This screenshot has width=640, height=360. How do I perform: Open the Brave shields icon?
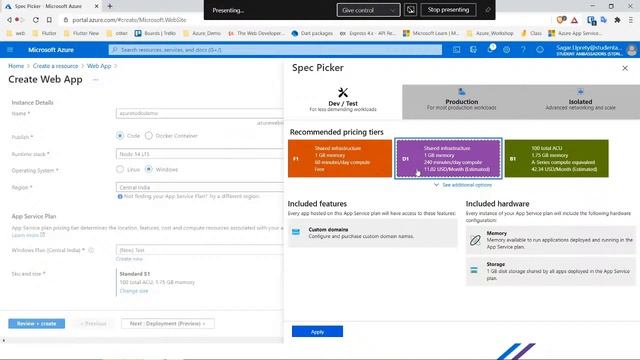[x=561, y=20]
